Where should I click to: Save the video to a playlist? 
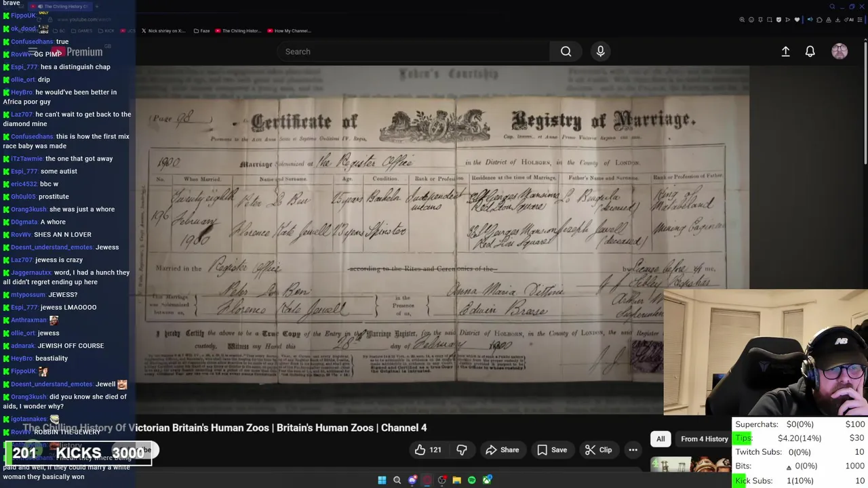[x=552, y=449]
